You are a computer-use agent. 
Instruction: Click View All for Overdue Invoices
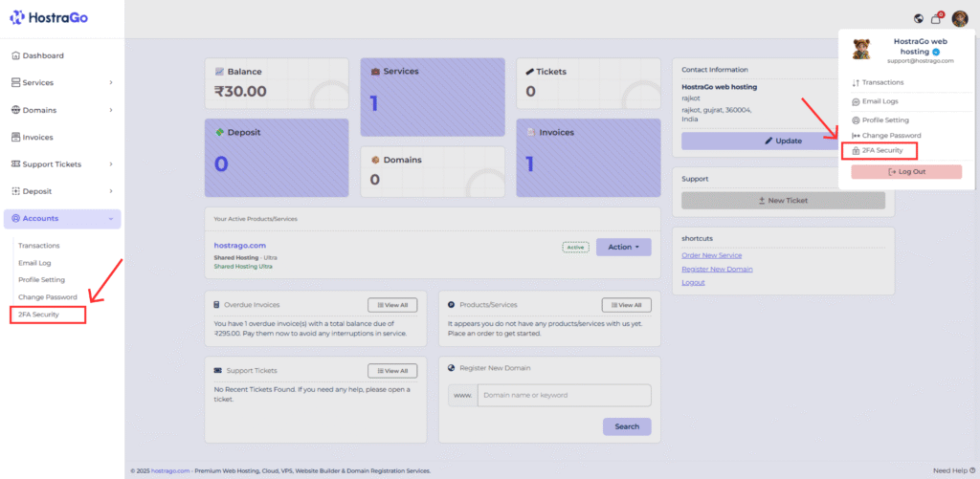coord(392,305)
